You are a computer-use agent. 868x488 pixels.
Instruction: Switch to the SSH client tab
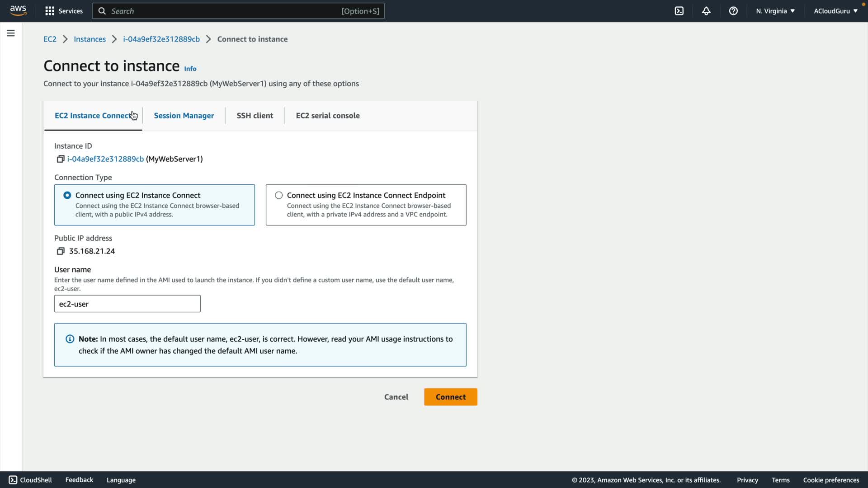click(x=255, y=116)
